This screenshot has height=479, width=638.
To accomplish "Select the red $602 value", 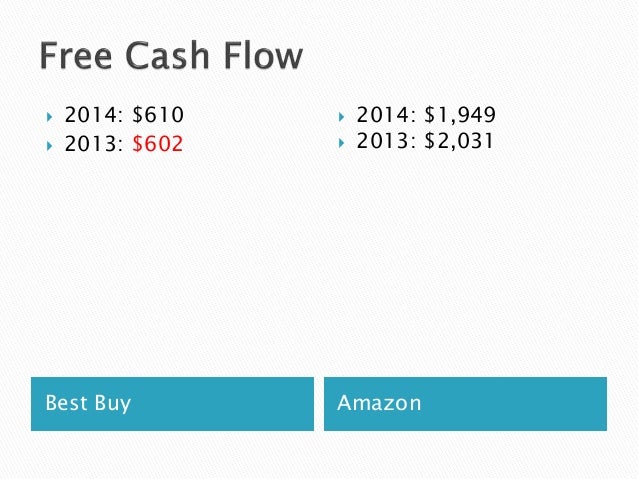I will coord(158,144).
